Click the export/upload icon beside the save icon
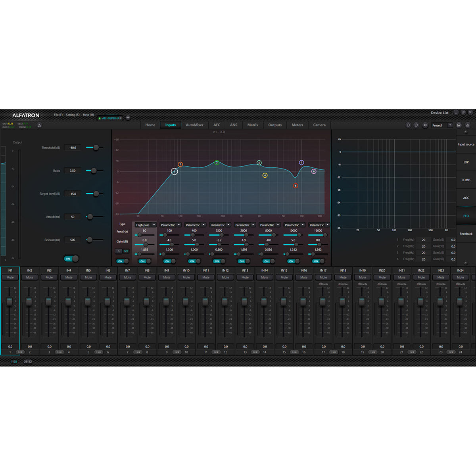Screen dimensions: 476x476 coord(468,125)
